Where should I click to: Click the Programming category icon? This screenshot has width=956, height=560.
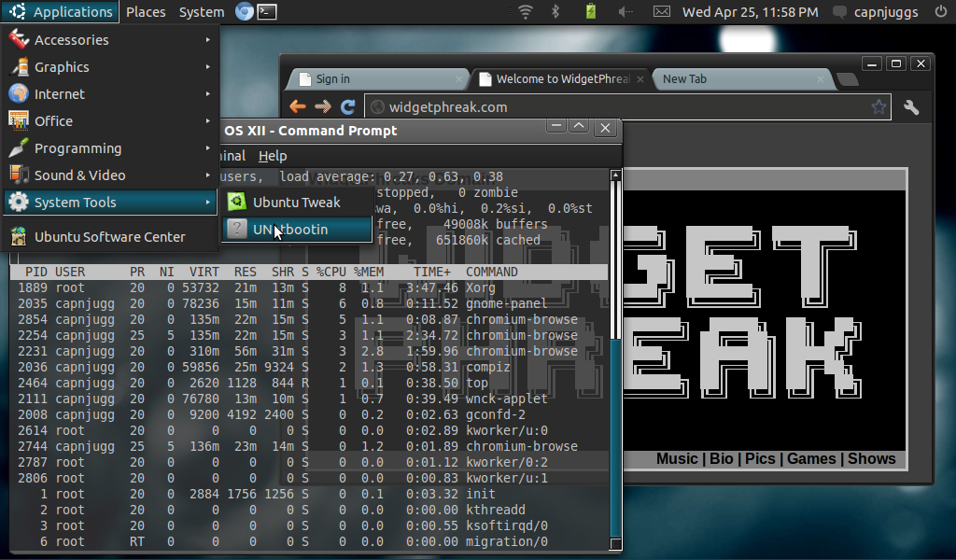[19, 148]
